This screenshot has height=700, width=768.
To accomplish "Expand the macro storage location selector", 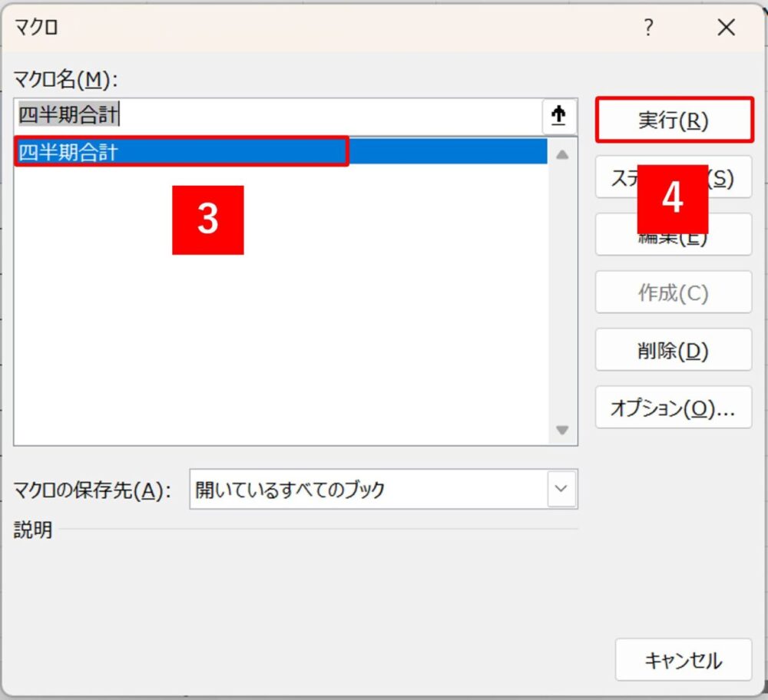I will coord(560,489).
